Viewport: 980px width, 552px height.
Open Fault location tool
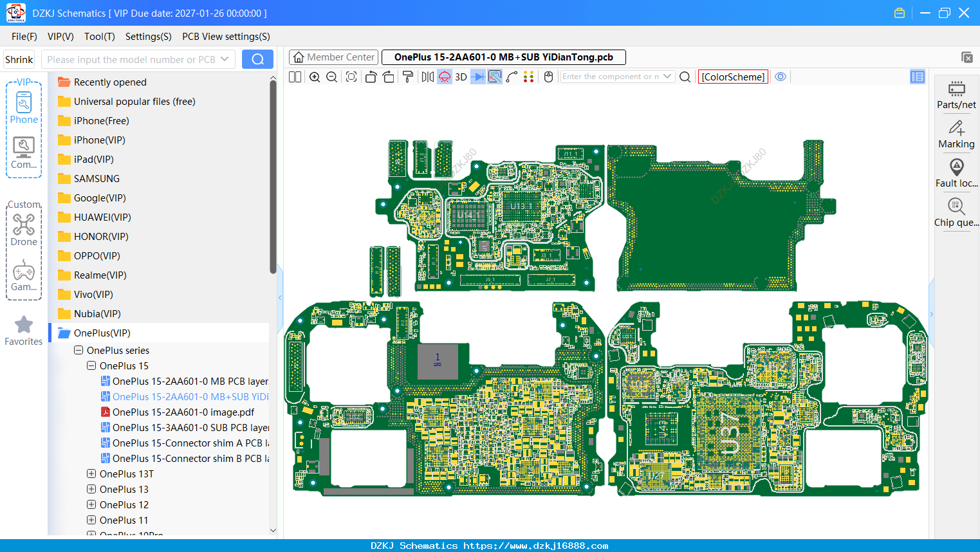(x=956, y=173)
